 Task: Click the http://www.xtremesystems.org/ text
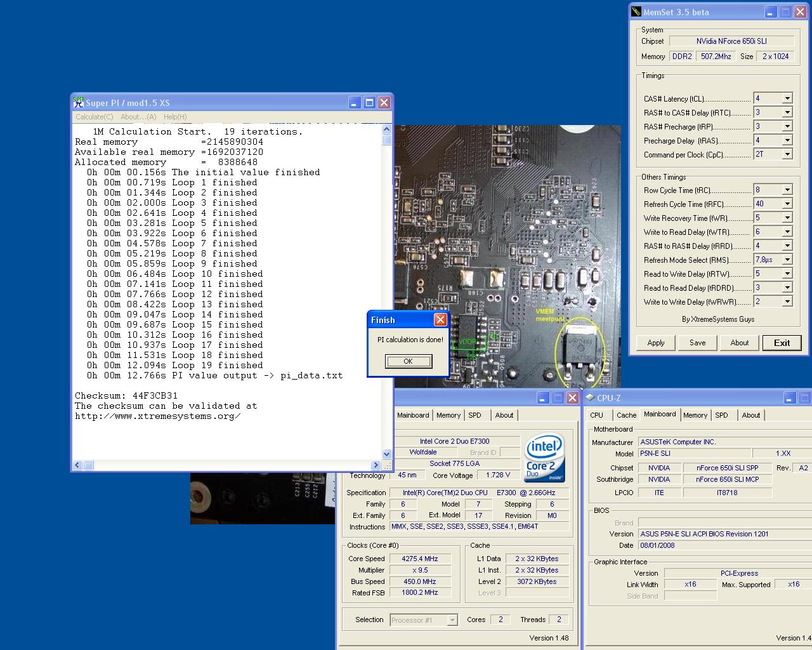click(x=158, y=416)
